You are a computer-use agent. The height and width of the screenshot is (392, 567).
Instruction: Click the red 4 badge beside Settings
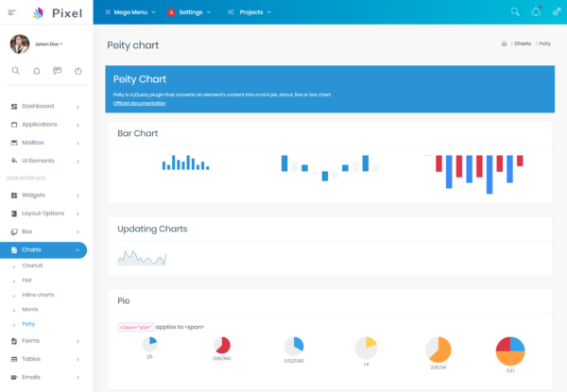point(171,12)
